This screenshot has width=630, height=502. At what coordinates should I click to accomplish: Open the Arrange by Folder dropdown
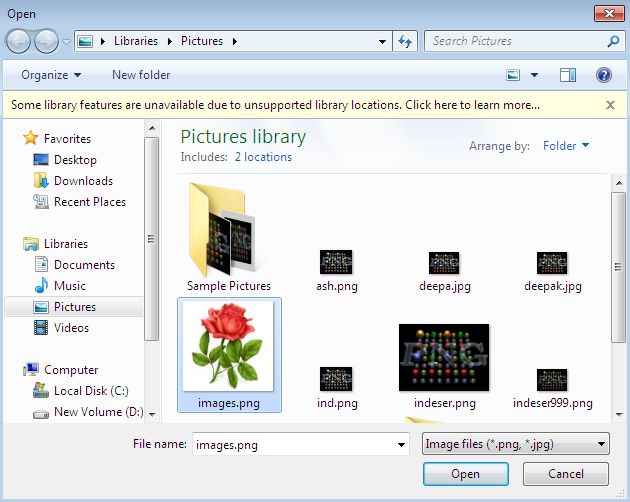566,145
